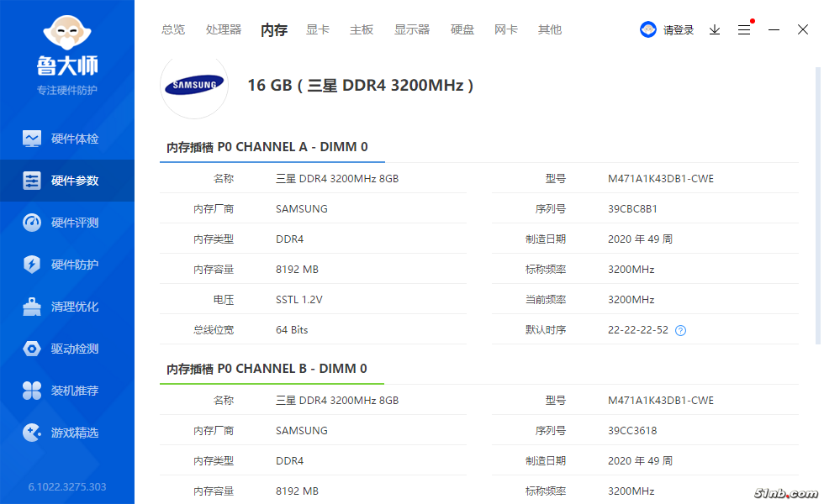
Task: Switch to the 显示器 tab
Action: 412,30
